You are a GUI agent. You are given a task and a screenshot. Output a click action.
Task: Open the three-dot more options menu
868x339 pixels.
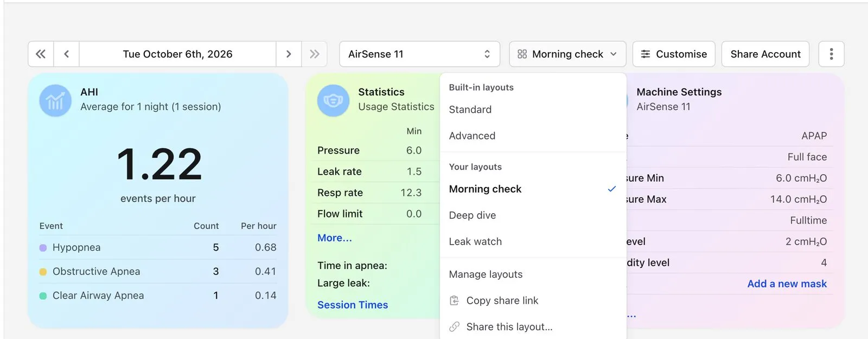point(832,54)
